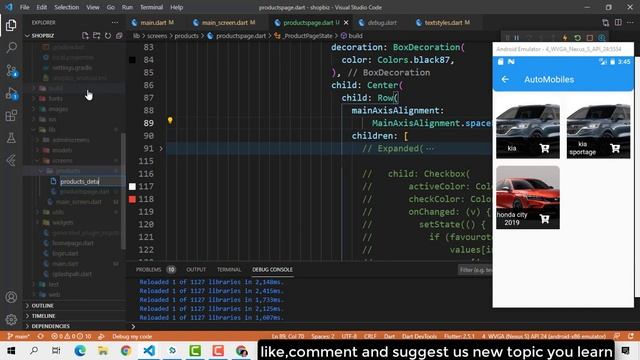Viewport: 640px width, 360px height.
Task: Click the emulator back arrow
Action: pos(505,79)
